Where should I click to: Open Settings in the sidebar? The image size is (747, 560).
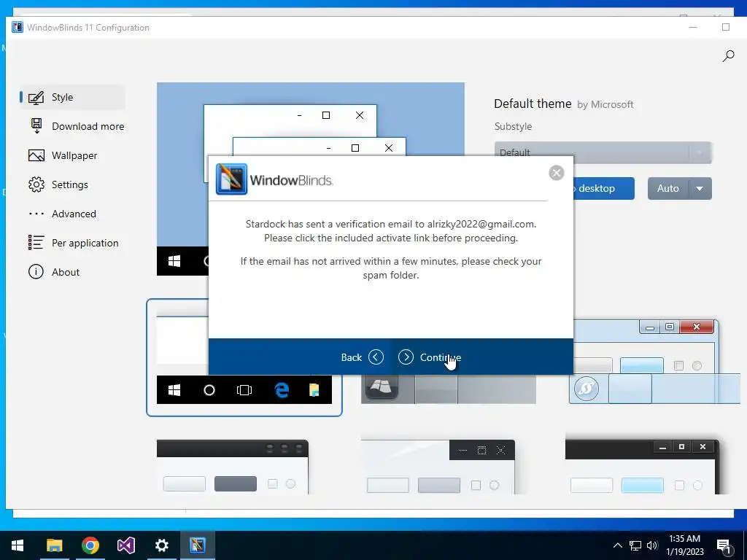58,184
